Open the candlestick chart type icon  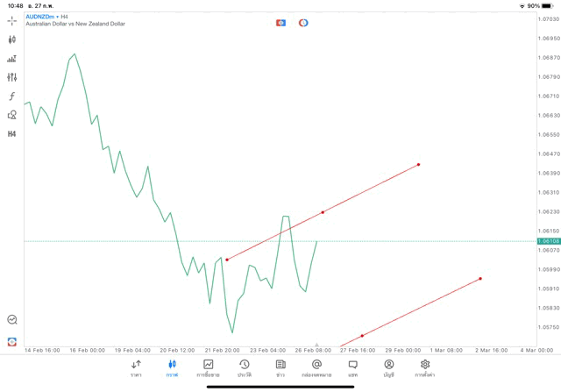pos(12,39)
